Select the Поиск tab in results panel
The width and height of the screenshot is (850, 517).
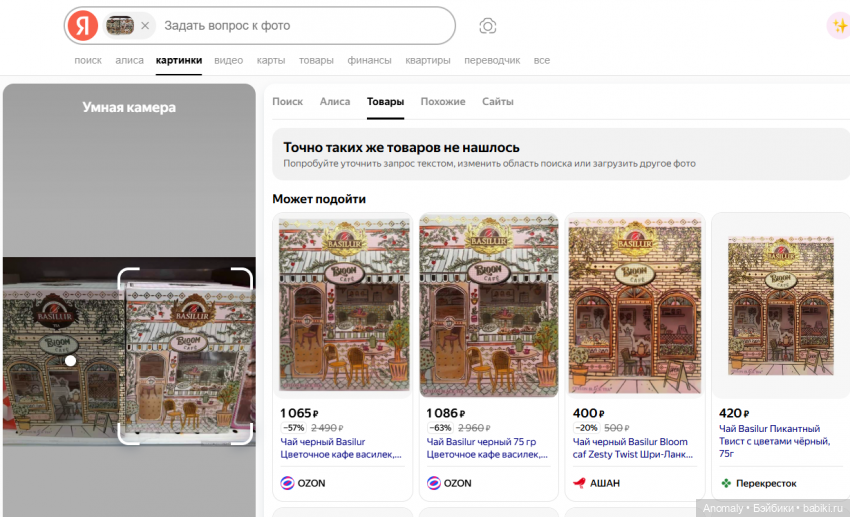[x=287, y=102]
